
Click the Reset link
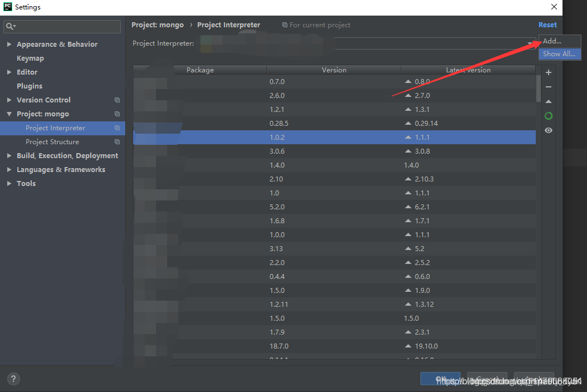(x=547, y=24)
